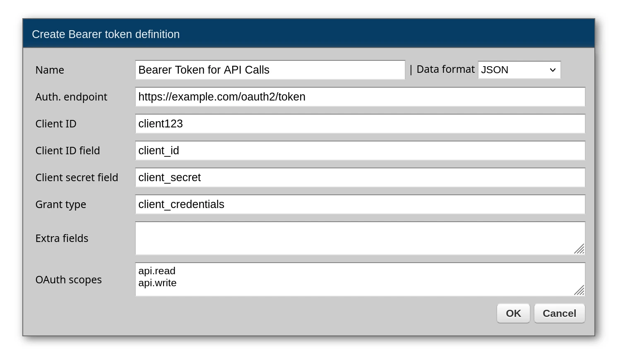
Task: Click the resize handle of OAuth scopes textarea
Action: [x=580, y=290]
